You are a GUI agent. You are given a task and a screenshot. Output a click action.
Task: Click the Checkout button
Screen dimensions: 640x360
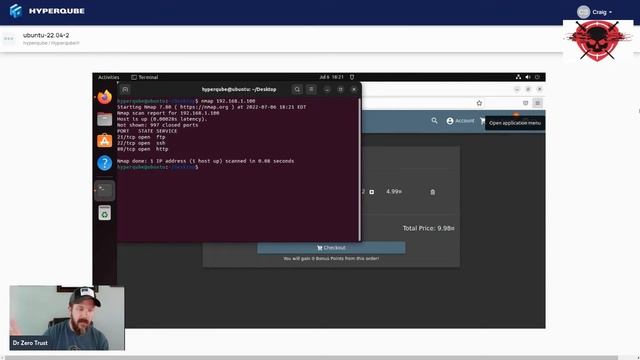coord(331,248)
